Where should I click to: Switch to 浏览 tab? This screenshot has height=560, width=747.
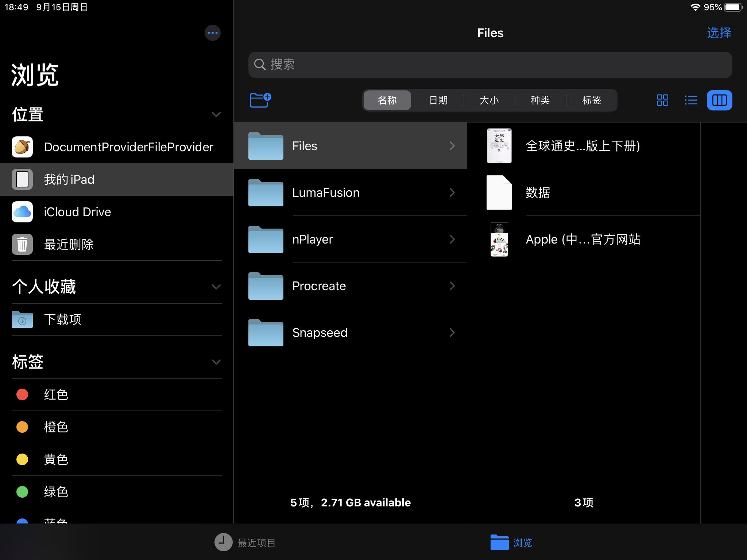pyautogui.click(x=511, y=542)
